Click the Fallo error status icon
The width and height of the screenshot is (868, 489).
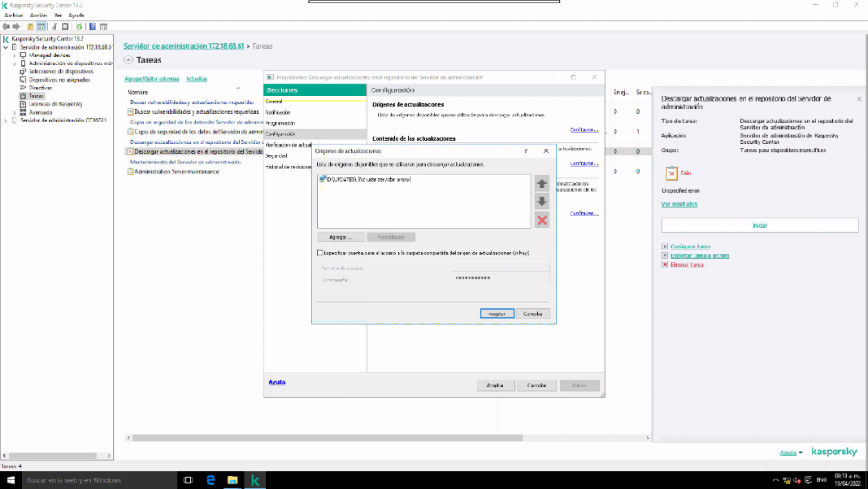click(672, 174)
